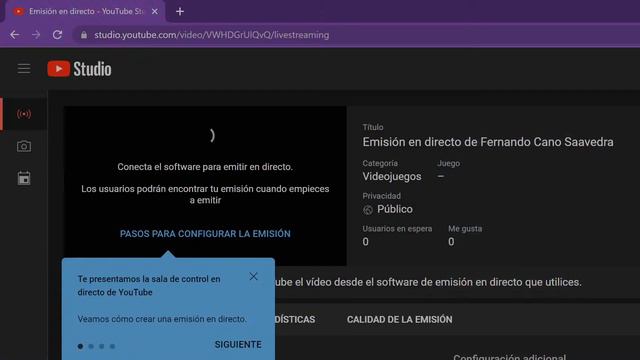Select the Emisión en directo browser tab
This screenshot has height=360, width=640.
(84, 11)
